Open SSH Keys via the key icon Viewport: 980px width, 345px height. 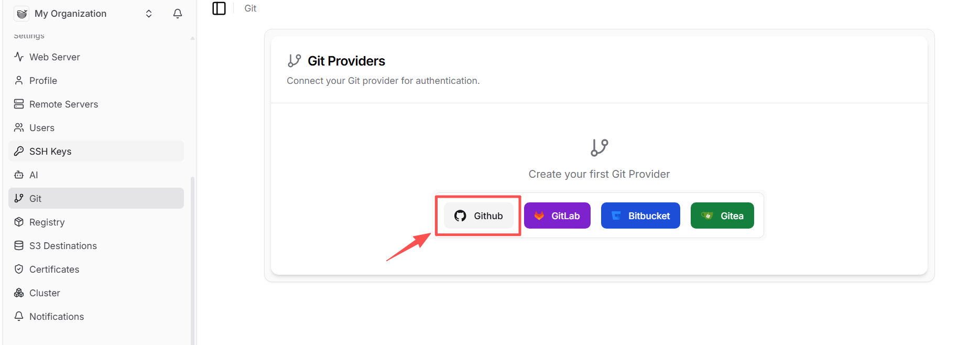(x=19, y=151)
